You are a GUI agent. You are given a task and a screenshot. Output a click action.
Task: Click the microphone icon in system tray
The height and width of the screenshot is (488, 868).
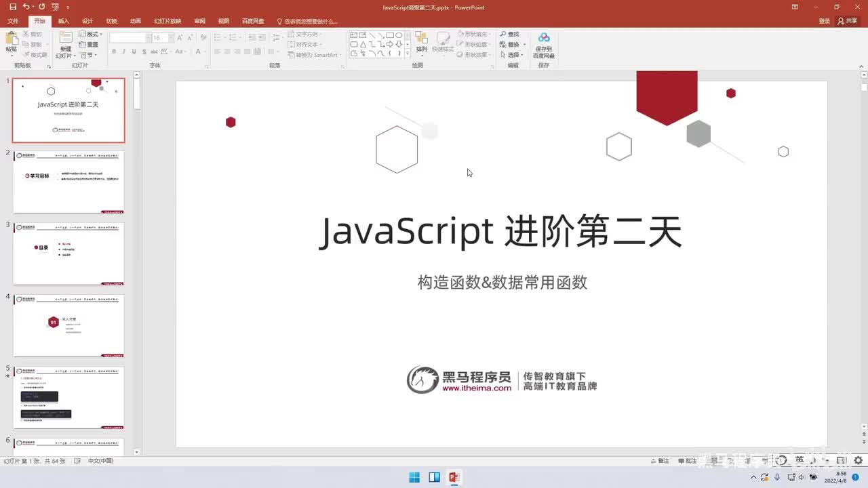(776, 477)
